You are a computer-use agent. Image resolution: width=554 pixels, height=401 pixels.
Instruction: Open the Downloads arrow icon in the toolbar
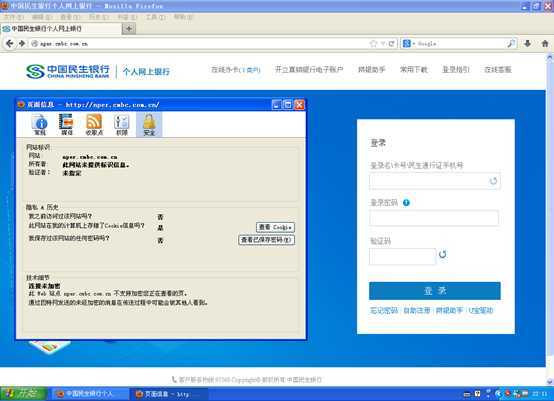[528, 43]
